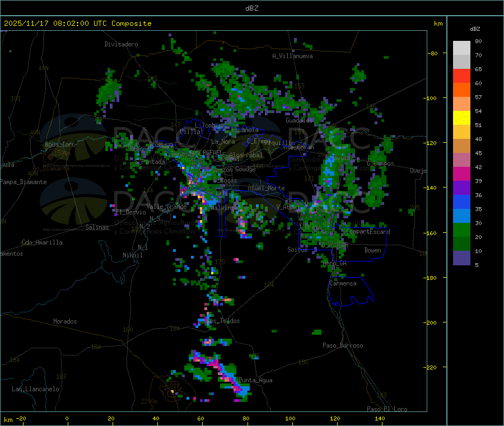Click the slate 5-10 dBZ legend swatch

461,258
